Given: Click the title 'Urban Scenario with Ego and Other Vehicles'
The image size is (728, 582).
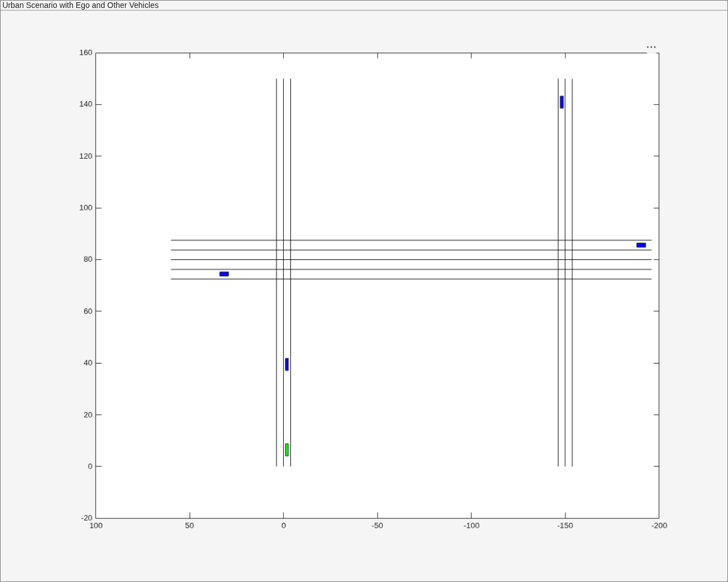Looking at the screenshot, I should click(81, 5).
